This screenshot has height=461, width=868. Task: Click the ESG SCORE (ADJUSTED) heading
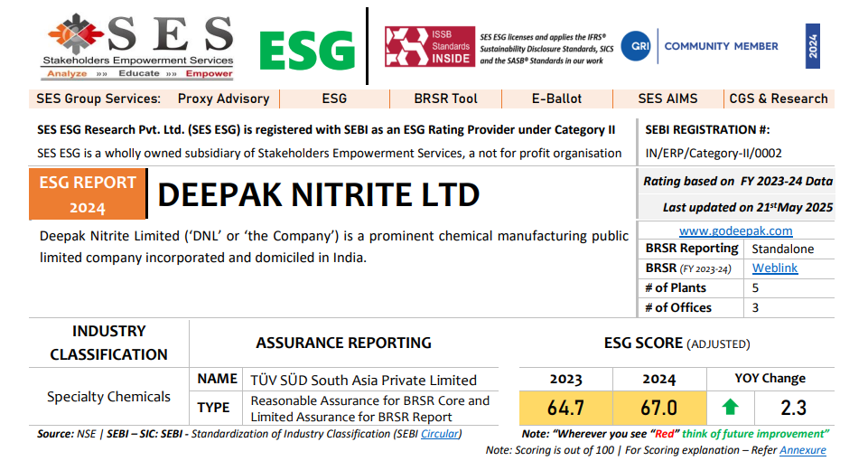(677, 343)
